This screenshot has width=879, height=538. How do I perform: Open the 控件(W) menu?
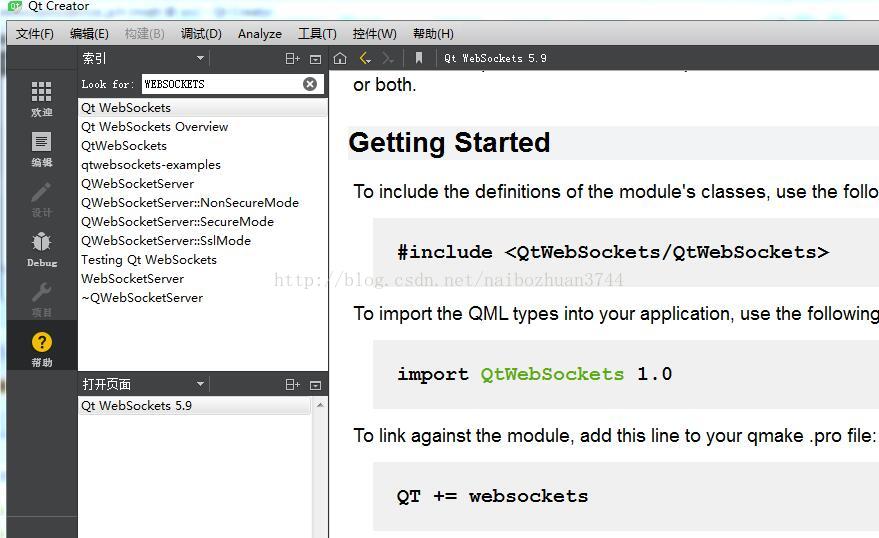[x=374, y=34]
